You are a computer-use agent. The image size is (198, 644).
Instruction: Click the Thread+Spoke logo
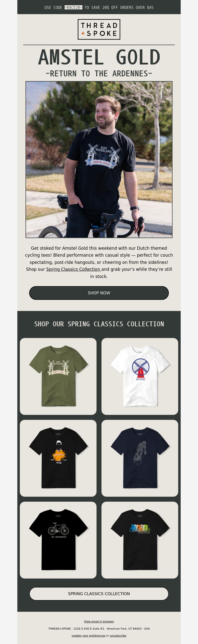click(99, 29)
